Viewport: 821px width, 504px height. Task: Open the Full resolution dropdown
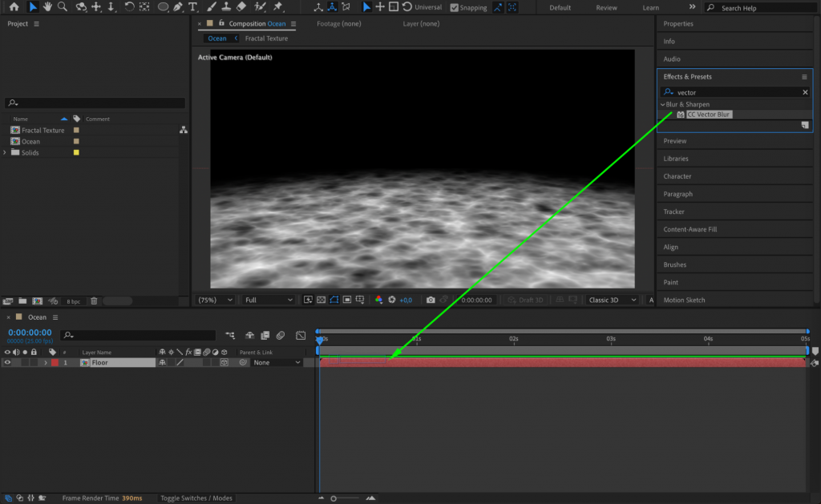coord(267,300)
